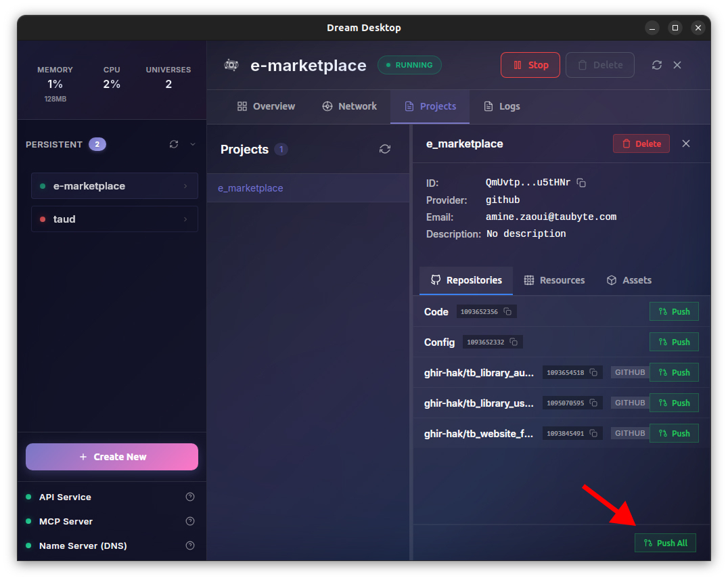Select the e_marketplace project row
Viewport: 728px width, 580px height.
[309, 188]
